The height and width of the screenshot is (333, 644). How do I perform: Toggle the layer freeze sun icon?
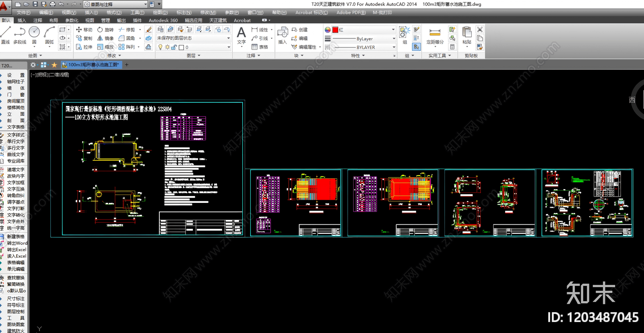tap(167, 47)
